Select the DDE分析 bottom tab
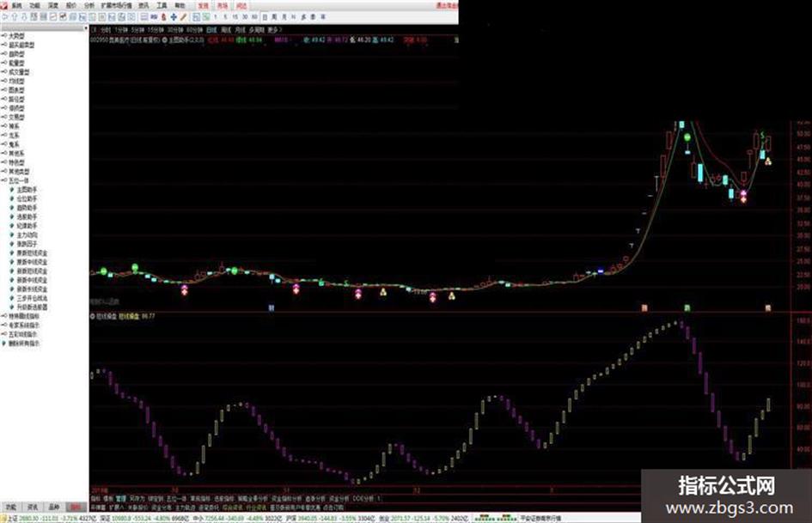The width and height of the screenshot is (812, 523). point(363,498)
